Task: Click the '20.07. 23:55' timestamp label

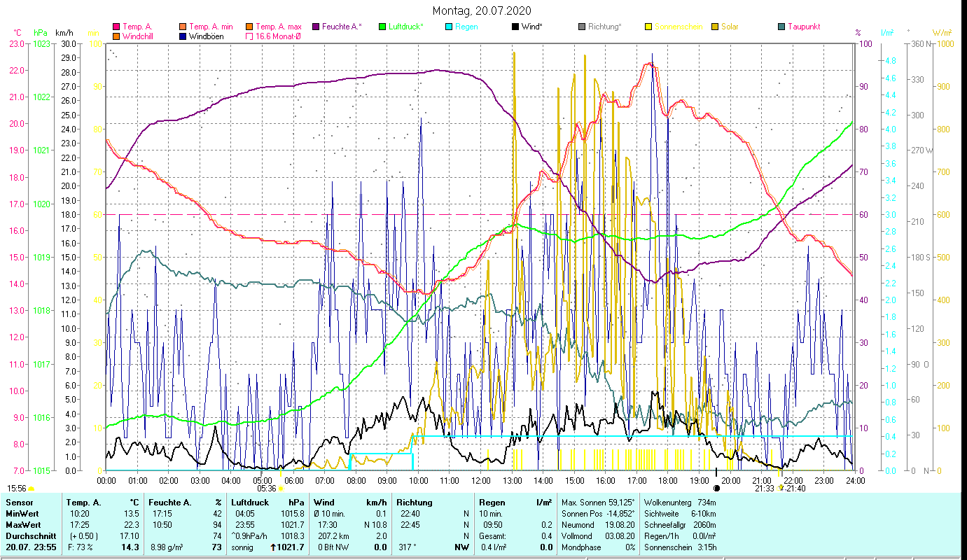Action: [x=31, y=547]
